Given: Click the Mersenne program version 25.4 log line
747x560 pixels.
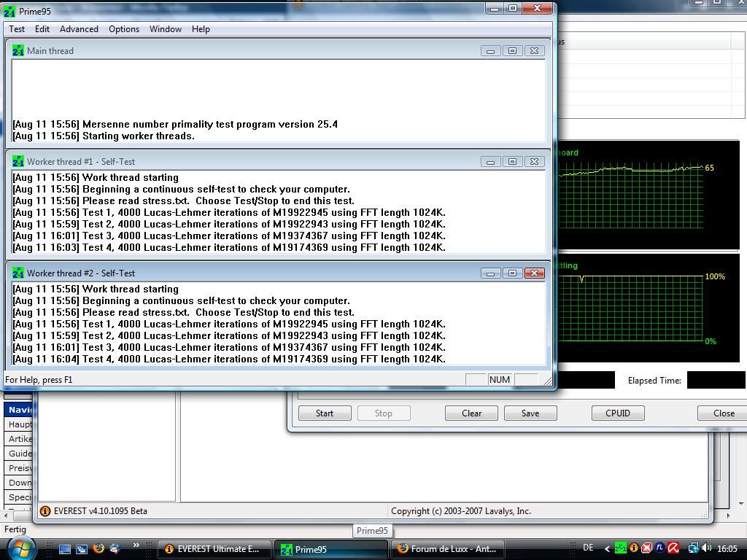Looking at the screenshot, I should [175, 124].
